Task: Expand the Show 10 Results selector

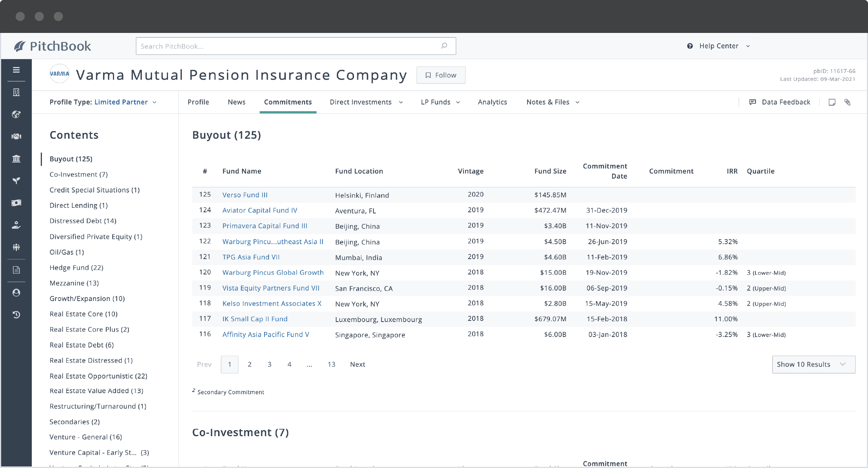Action: [x=813, y=364]
